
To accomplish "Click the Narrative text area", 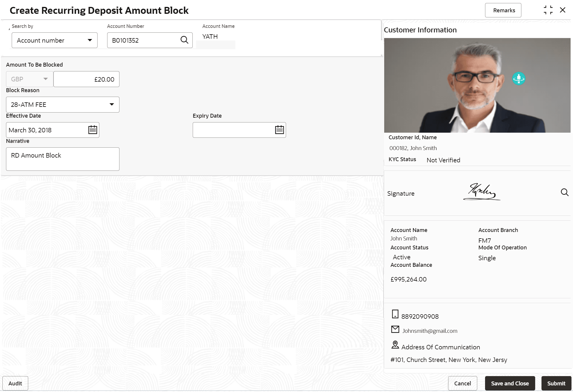I will tap(63, 159).
